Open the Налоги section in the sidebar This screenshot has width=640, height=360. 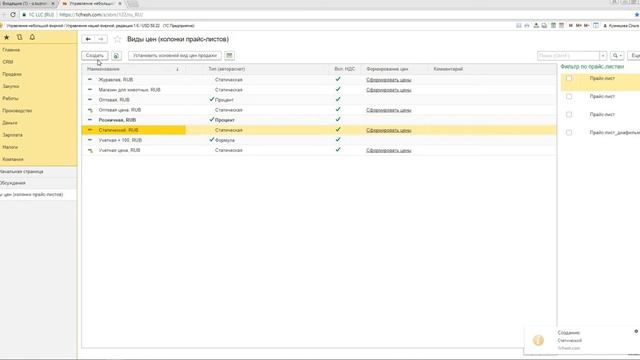tap(10, 147)
